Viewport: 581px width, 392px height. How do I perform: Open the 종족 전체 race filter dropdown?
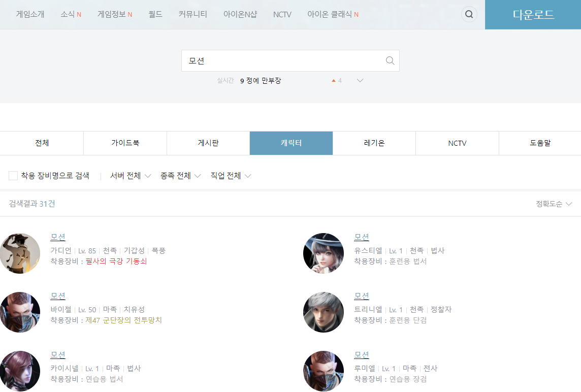click(x=180, y=175)
